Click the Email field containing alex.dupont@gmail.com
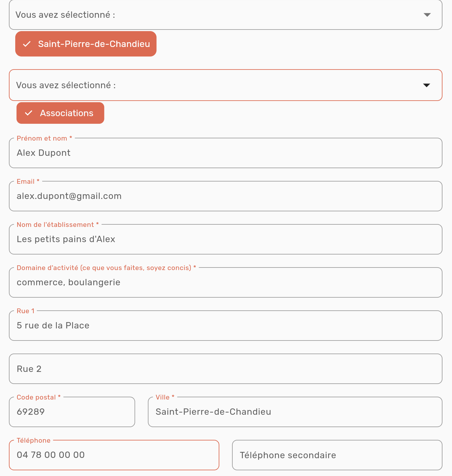 click(x=226, y=196)
